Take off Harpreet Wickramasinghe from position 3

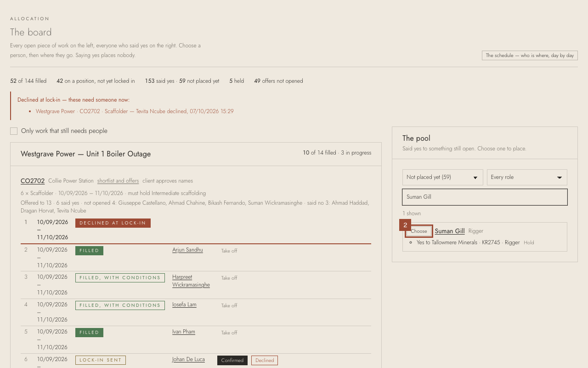coord(229,278)
